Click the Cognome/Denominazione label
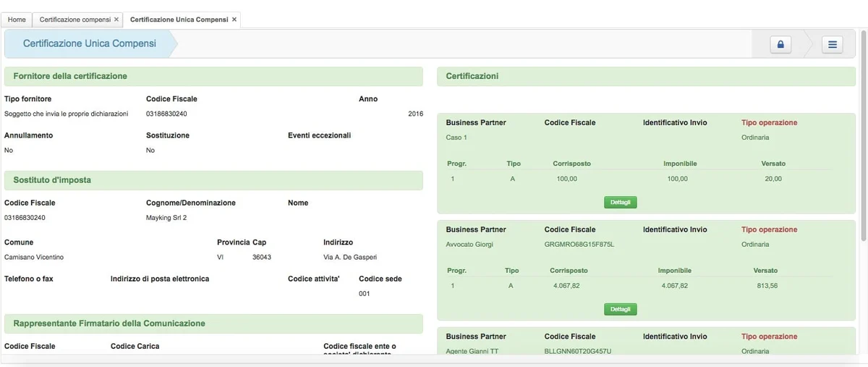868x367 pixels. (x=191, y=203)
